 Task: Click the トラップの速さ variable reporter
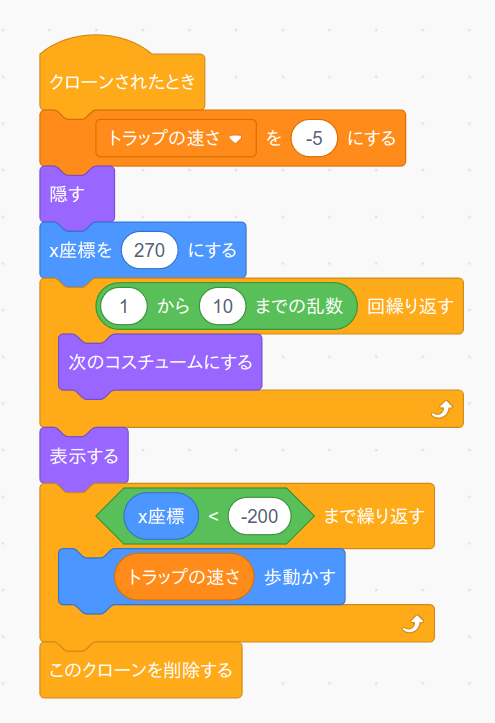tap(184, 577)
